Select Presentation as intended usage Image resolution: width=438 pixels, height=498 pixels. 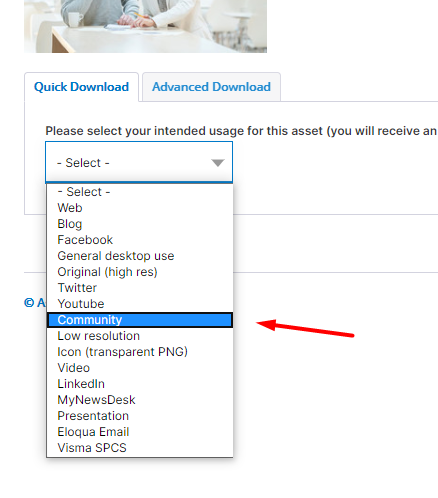140,416
